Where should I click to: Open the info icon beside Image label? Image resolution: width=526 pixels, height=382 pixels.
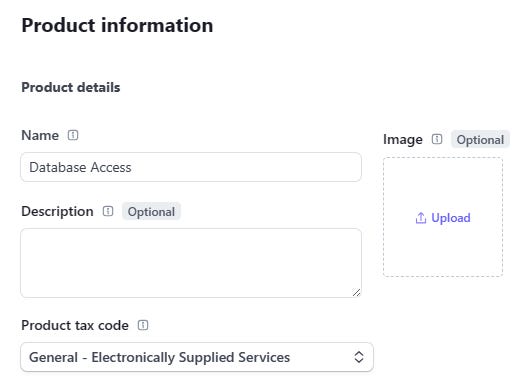coord(437,139)
